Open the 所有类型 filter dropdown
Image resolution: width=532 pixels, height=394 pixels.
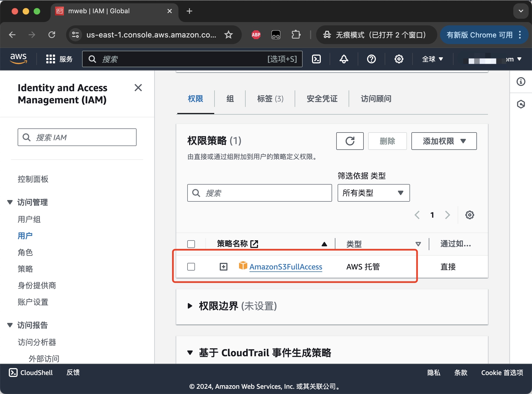(373, 193)
